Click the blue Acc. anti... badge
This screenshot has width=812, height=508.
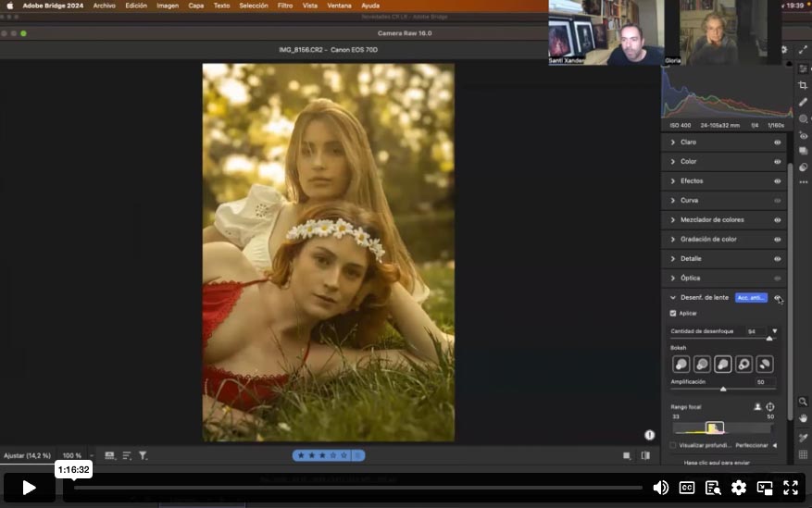pyautogui.click(x=751, y=298)
